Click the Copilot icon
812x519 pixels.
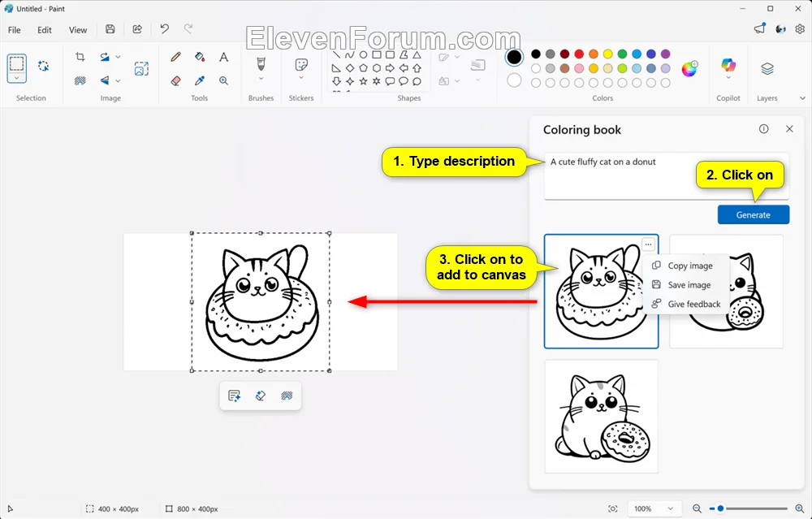(x=728, y=65)
